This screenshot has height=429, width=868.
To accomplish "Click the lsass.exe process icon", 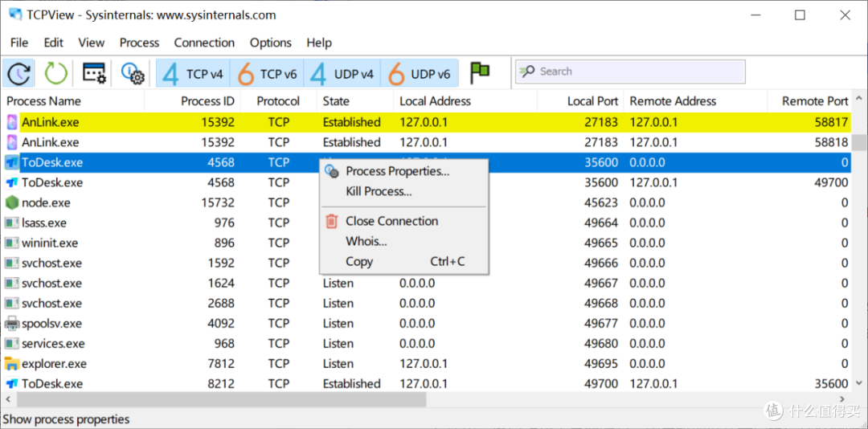I will pos(11,223).
